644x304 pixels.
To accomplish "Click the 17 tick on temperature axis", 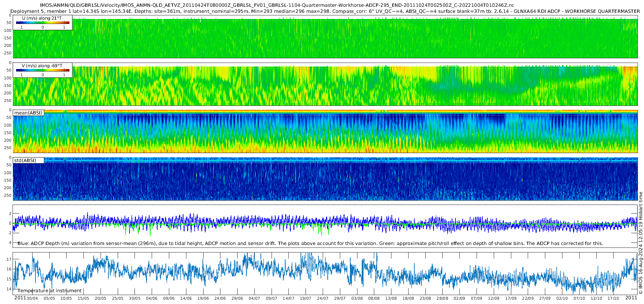I will (9, 259).
